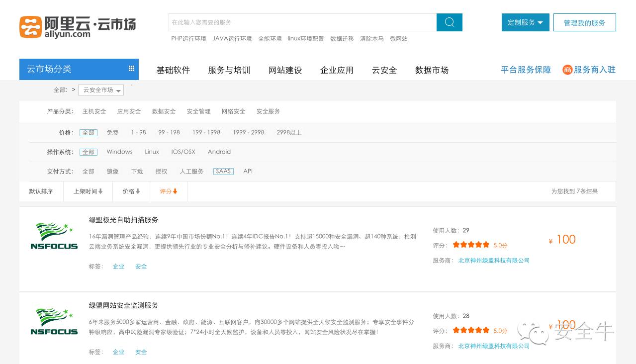Click the search magnifier icon
Viewport: 636px width, 364px height.
pyautogui.click(x=449, y=22)
